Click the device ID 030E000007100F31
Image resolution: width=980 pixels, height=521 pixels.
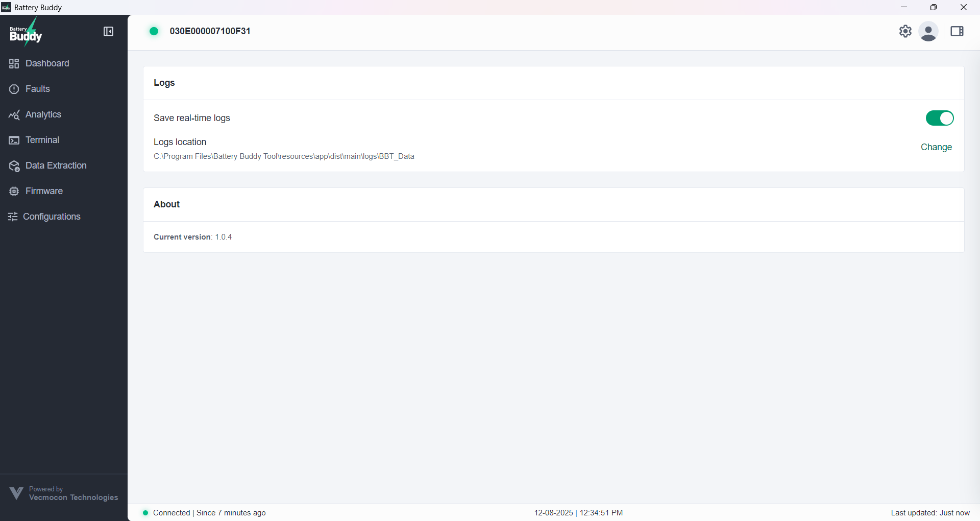coord(210,31)
